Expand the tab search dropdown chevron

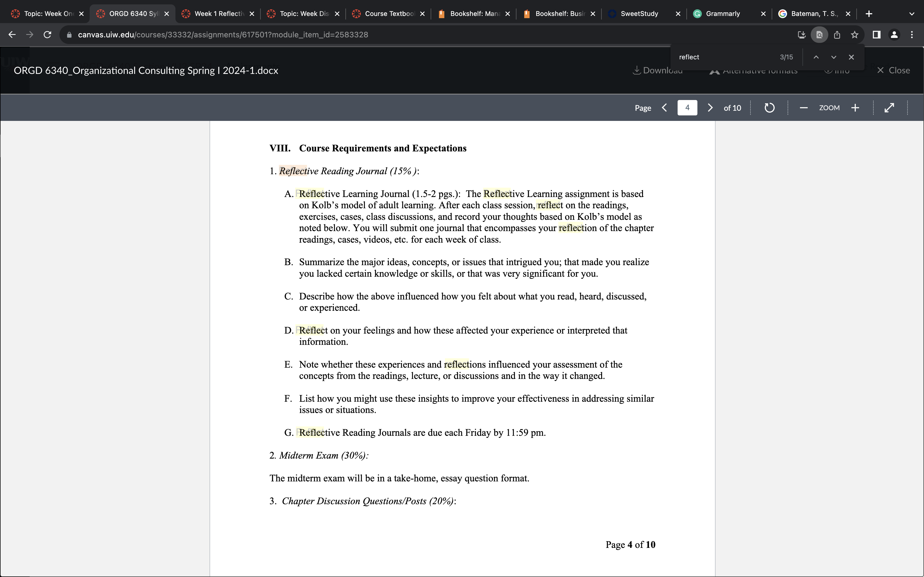912,14
